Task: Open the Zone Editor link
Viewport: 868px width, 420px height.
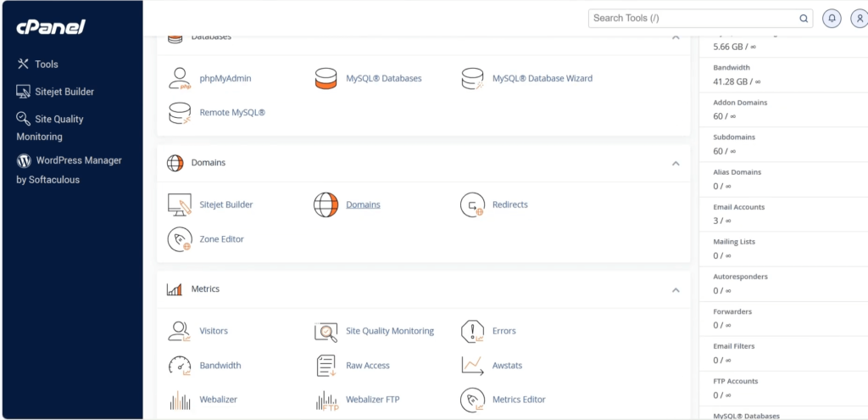Action: [221, 239]
